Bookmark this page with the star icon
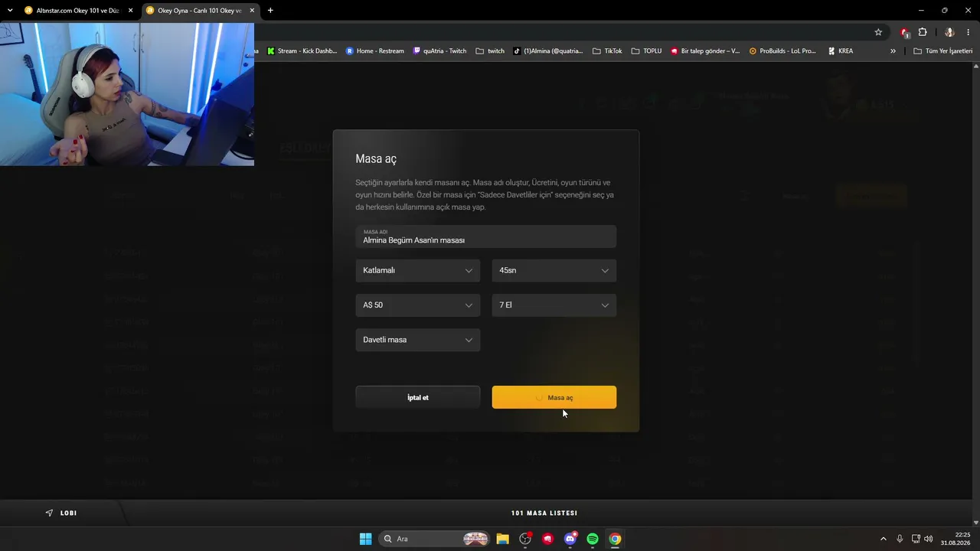 pos(878,32)
